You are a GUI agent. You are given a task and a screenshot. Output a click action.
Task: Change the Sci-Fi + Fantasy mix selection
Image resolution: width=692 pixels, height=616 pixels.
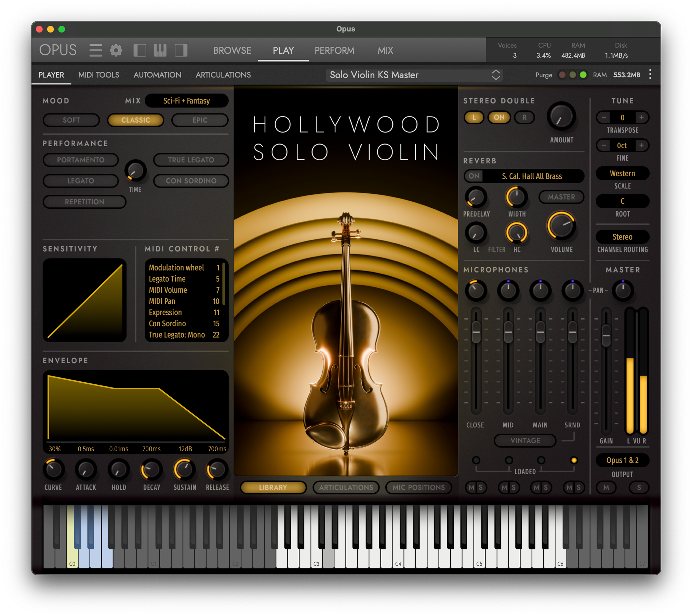point(187,100)
